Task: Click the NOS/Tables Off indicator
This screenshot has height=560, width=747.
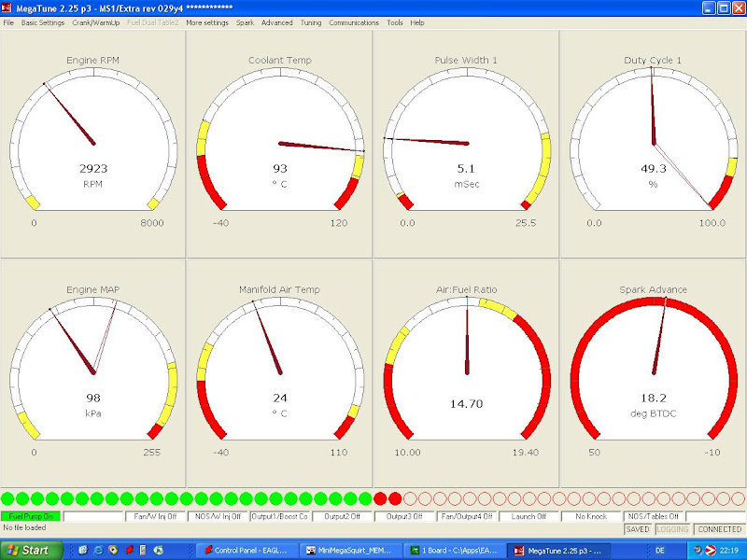Action: [653, 516]
